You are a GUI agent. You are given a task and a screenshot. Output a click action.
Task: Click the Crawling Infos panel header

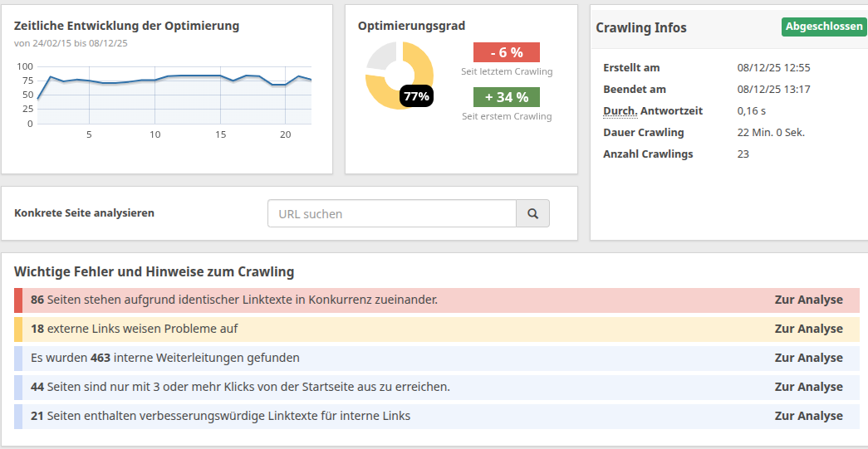tap(641, 27)
